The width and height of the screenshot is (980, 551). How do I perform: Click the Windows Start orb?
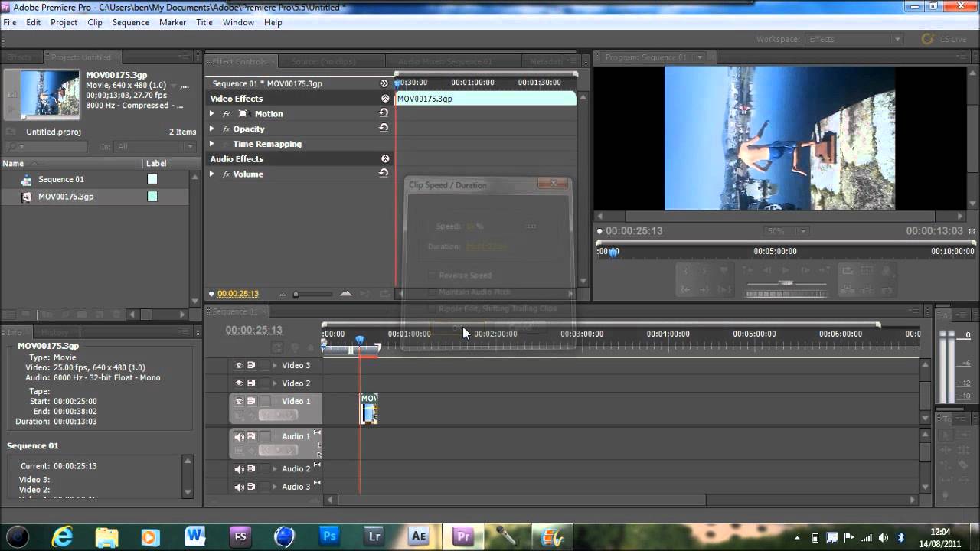[17, 536]
